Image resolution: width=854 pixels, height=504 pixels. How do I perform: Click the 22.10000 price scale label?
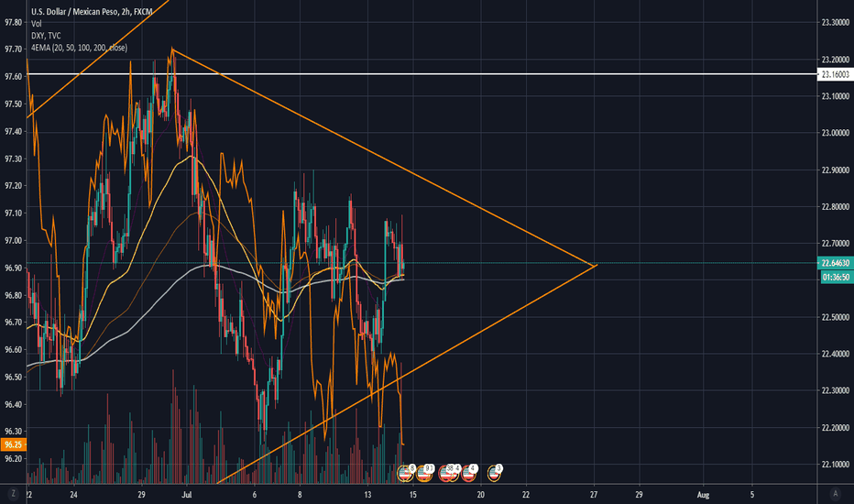(x=836, y=465)
